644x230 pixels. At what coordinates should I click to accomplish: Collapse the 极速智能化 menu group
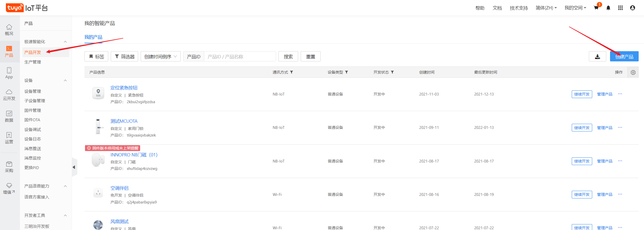tap(65, 42)
